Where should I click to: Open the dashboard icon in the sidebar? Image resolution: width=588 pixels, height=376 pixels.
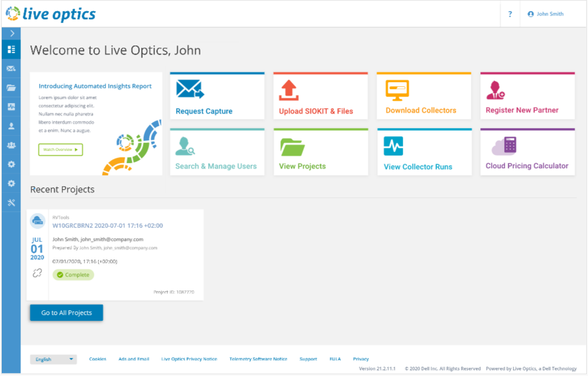(11, 49)
